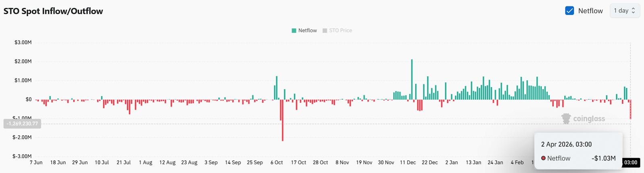Click the $-2.00M y-axis label
The width and height of the screenshot is (644, 173).
tap(22, 137)
